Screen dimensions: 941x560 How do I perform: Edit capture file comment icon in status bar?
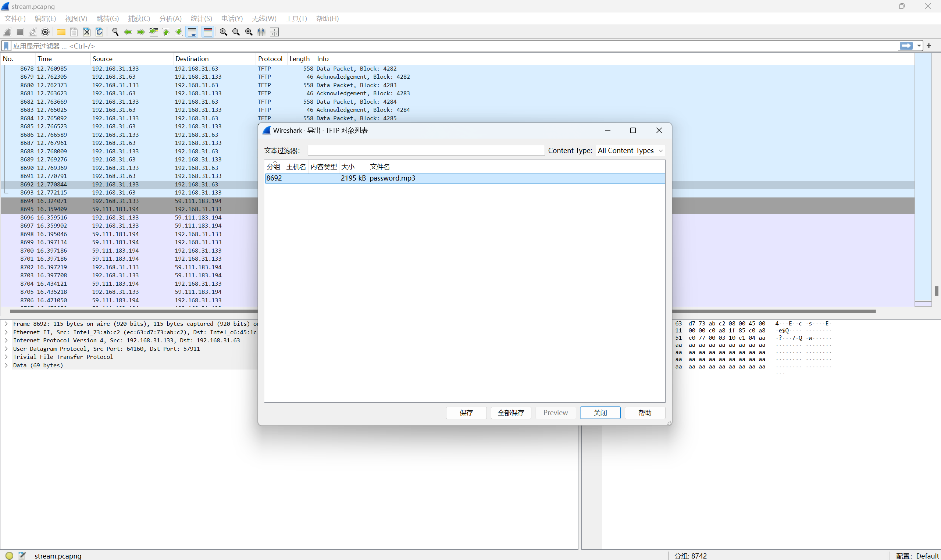pos(22,556)
